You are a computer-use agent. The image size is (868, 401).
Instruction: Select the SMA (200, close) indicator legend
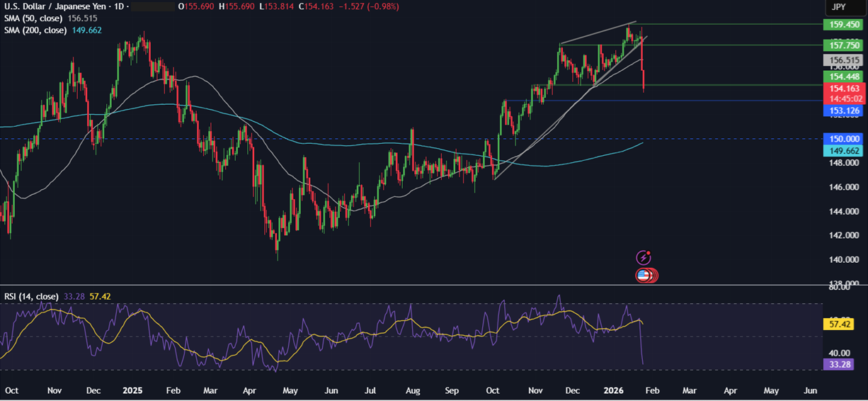click(x=37, y=30)
